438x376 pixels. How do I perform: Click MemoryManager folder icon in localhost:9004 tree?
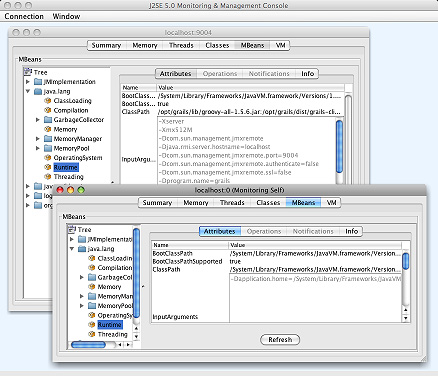pos(48,139)
